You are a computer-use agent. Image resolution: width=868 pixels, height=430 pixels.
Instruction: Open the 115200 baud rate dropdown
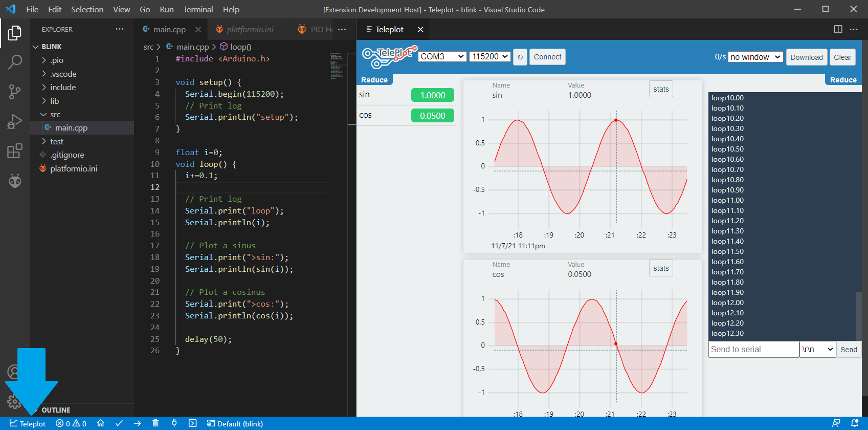tap(490, 56)
